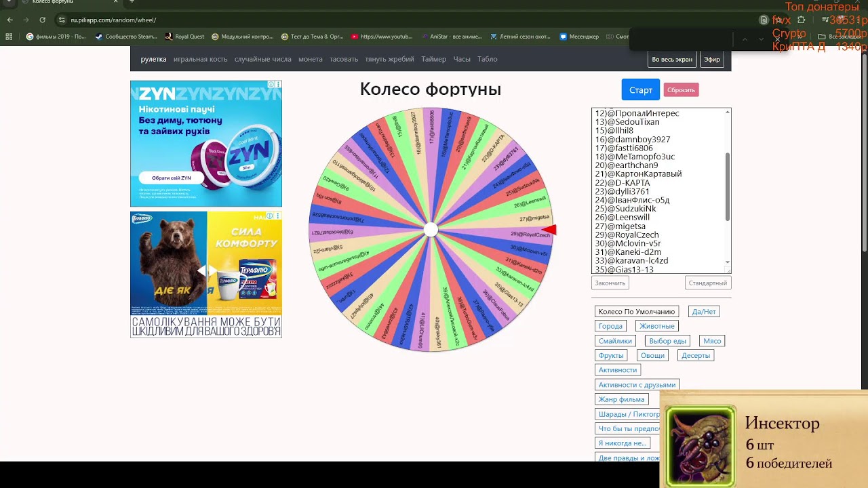
Task: Click the 'Стандартный' button
Action: (x=707, y=283)
